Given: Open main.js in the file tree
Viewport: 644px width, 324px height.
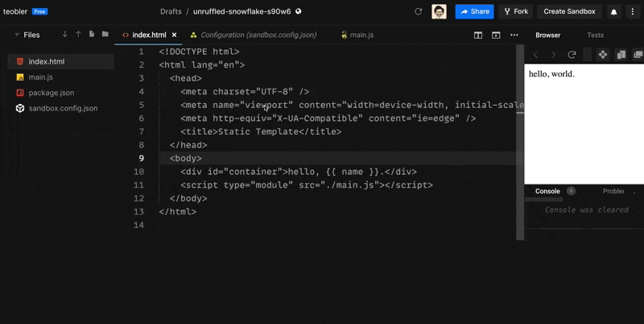Looking at the screenshot, I should pos(41,77).
